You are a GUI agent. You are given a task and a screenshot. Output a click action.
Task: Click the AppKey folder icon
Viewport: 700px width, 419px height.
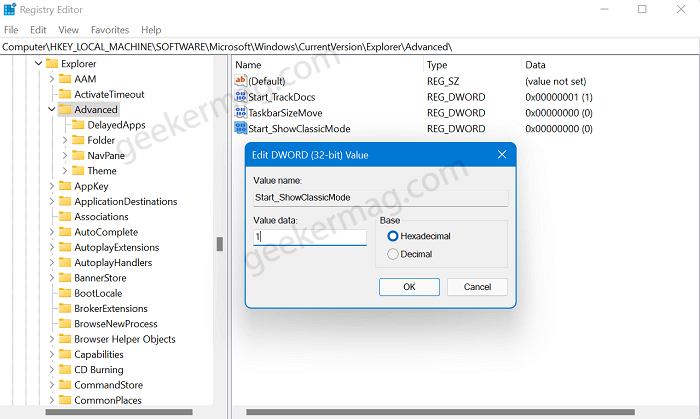click(x=65, y=186)
